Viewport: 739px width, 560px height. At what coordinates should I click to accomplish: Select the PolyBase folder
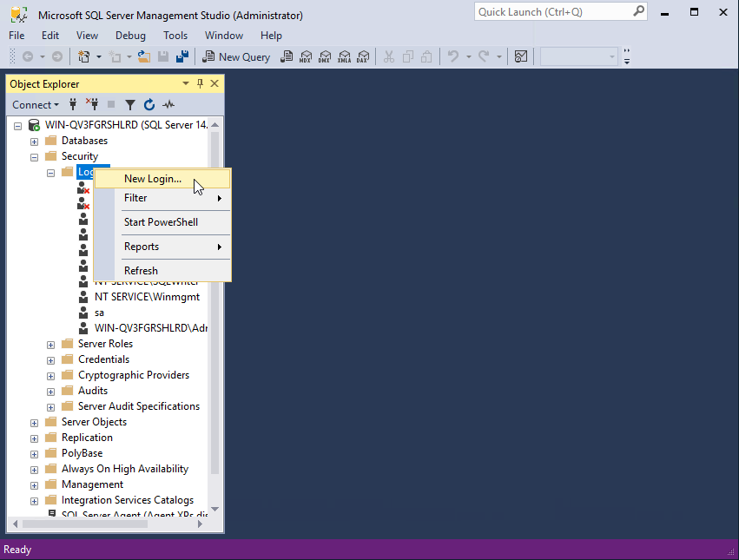pos(82,453)
